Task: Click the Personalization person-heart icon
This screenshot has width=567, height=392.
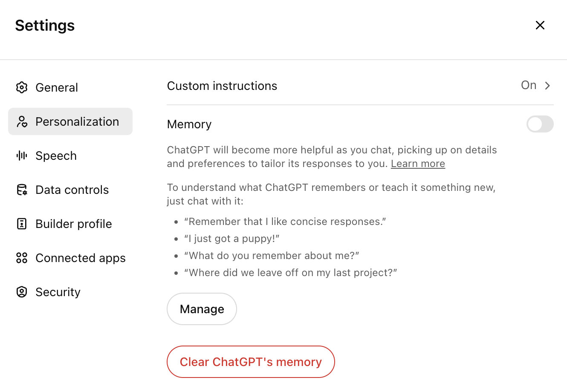Action: click(x=22, y=121)
